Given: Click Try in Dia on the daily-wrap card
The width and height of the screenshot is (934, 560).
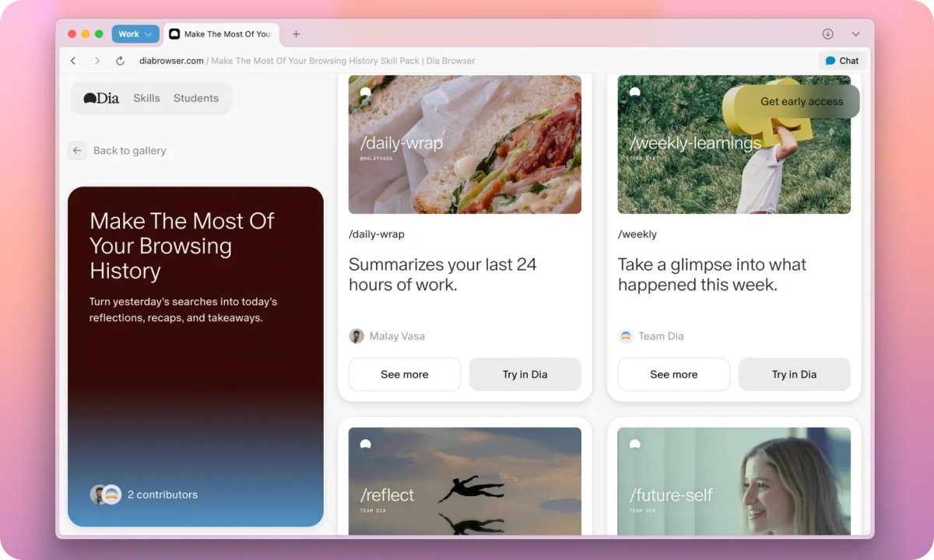Looking at the screenshot, I should pyautogui.click(x=525, y=374).
